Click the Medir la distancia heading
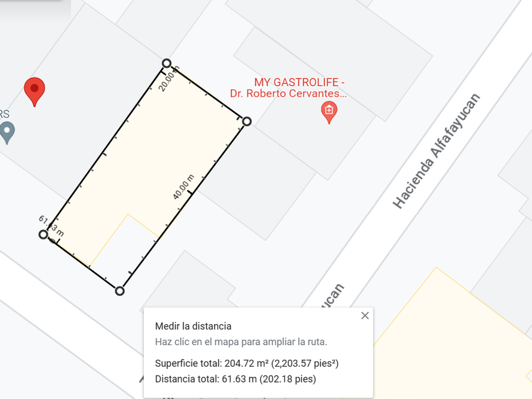 pos(193,326)
